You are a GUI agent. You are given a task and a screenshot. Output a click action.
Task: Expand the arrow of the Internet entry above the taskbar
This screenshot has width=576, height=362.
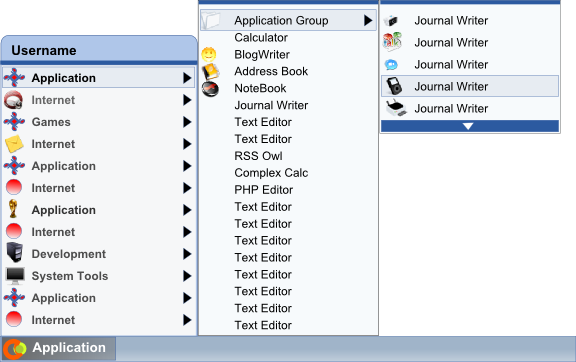pyautogui.click(x=187, y=320)
